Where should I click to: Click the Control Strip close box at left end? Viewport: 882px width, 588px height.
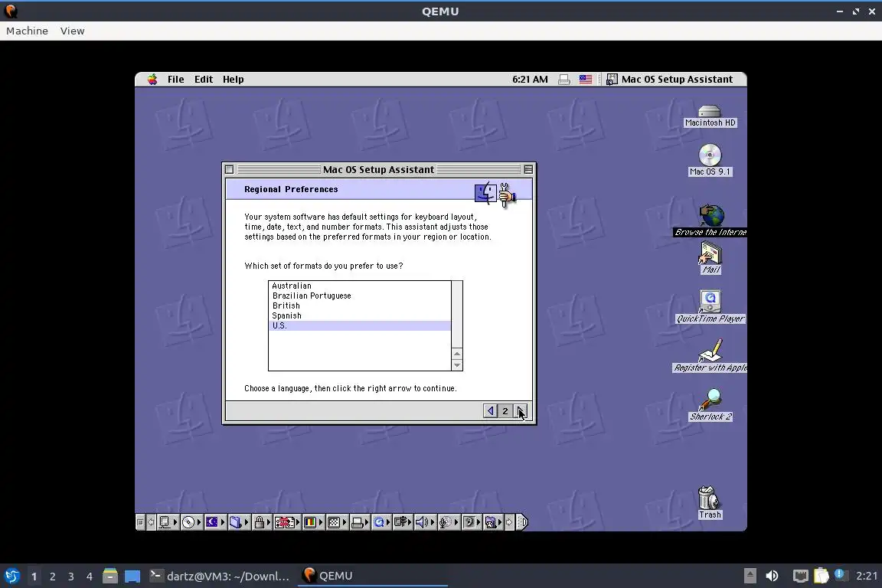click(x=141, y=522)
